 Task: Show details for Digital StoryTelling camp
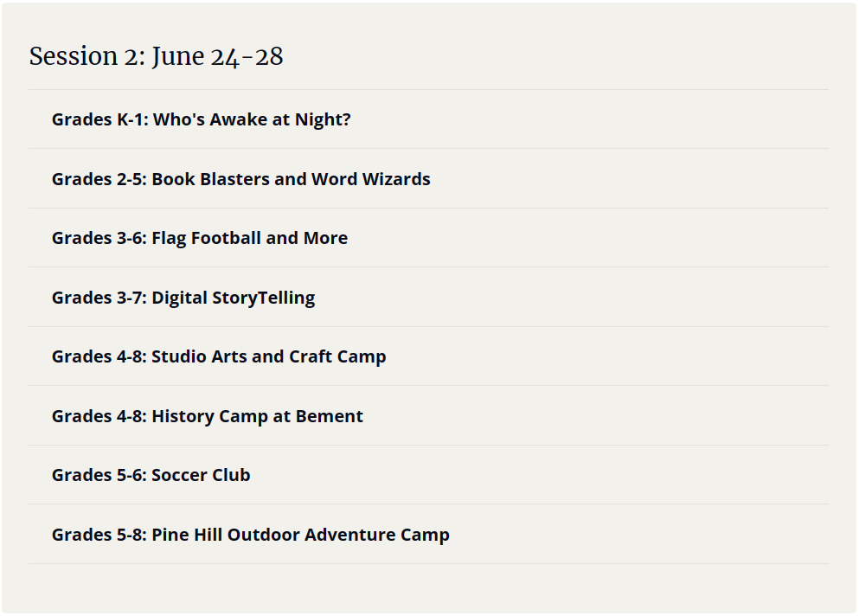(428, 297)
